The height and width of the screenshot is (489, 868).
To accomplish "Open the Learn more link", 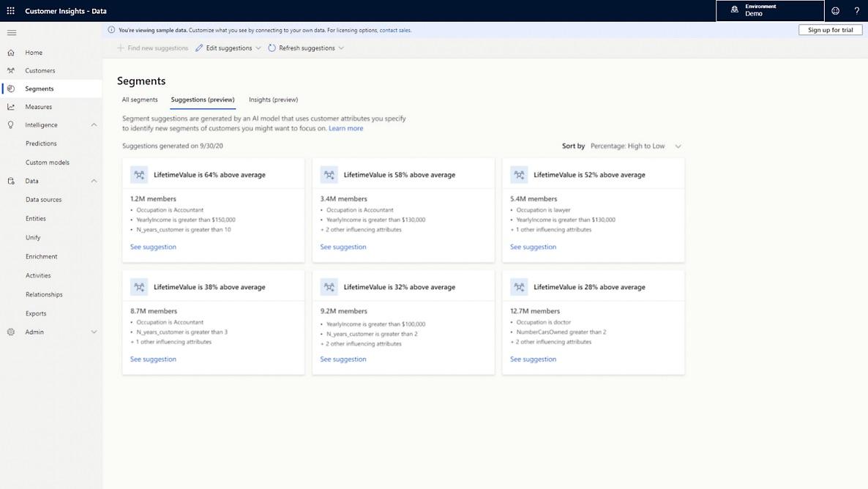I will (x=345, y=128).
